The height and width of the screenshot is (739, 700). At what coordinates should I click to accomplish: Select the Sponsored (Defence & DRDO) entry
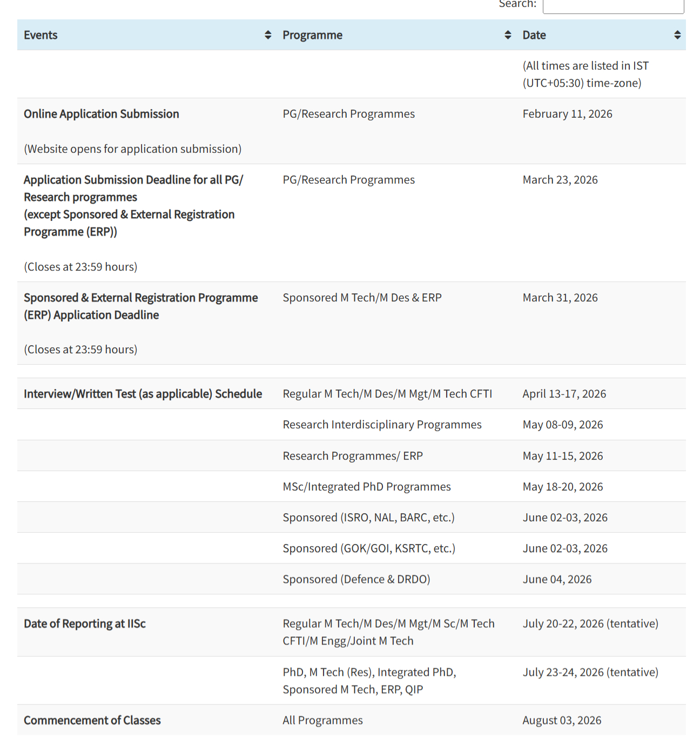pyautogui.click(x=356, y=579)
